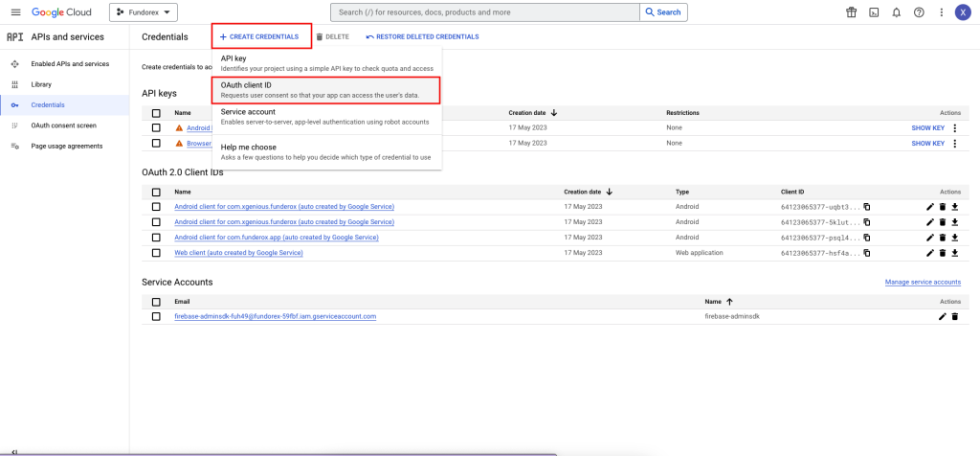Choose Service account option

[327, 116]
